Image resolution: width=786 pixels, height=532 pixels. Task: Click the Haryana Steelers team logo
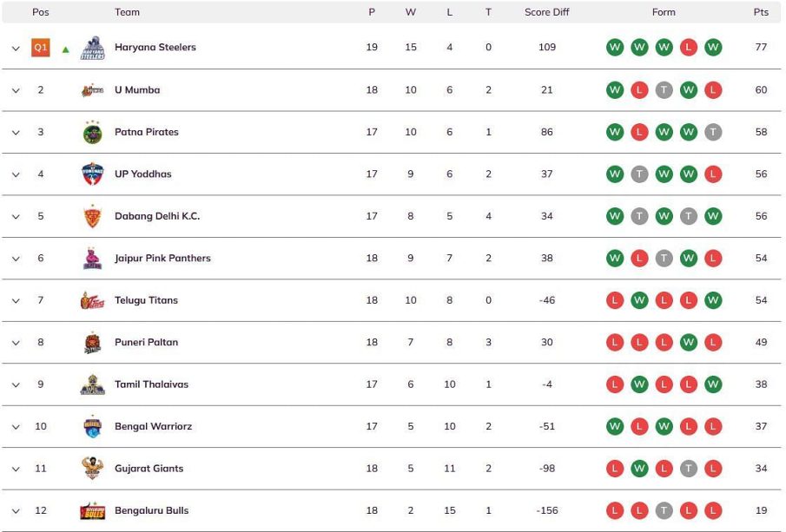click(93, 48)
